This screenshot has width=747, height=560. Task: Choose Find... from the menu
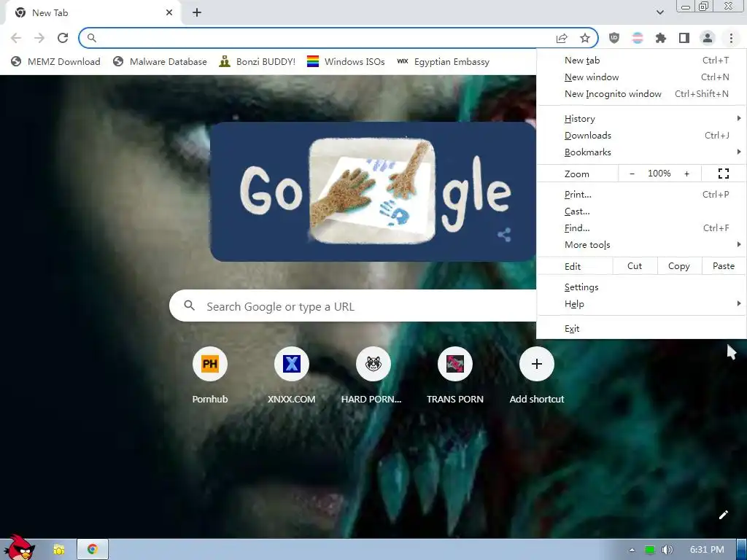click(642, 227)
